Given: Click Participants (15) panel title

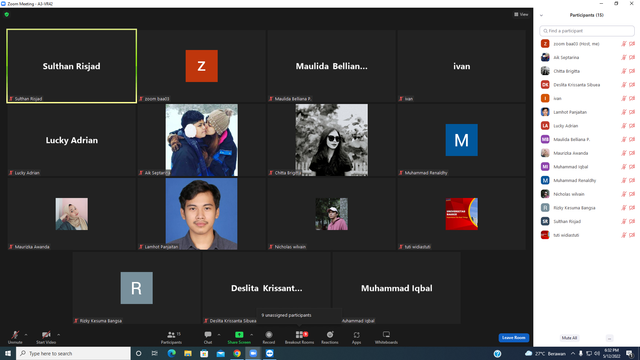Looking at the screenshot, I should pos(587,15).
